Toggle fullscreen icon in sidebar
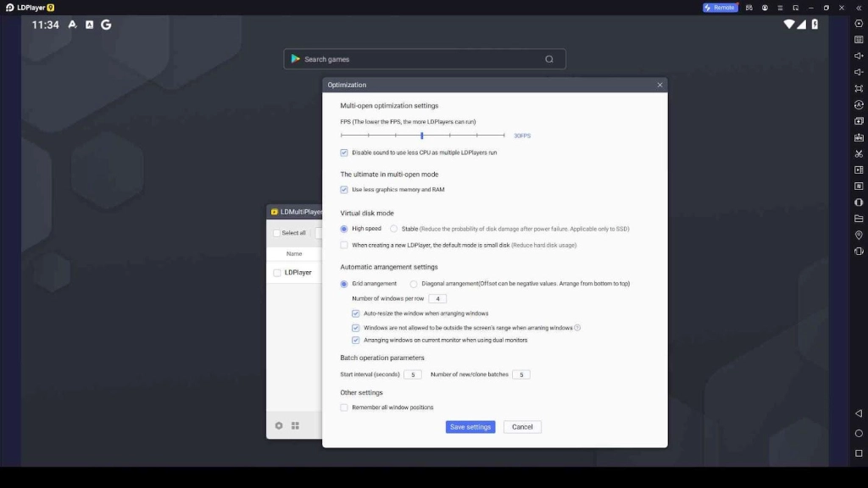 point(859,88)
